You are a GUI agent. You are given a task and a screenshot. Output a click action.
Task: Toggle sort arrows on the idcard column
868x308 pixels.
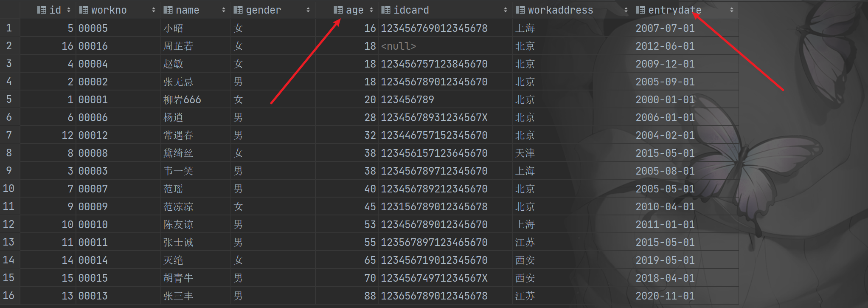(506, 10)
